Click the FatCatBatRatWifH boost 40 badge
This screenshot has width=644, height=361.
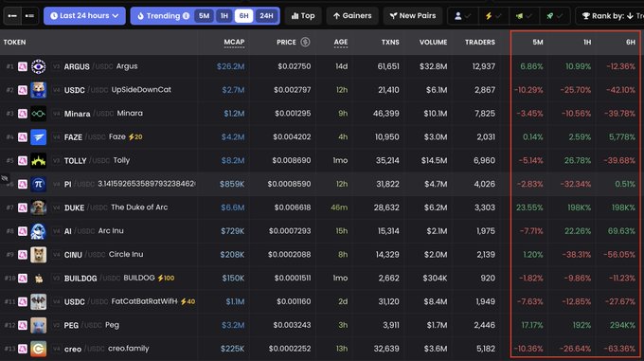(188, 301)
